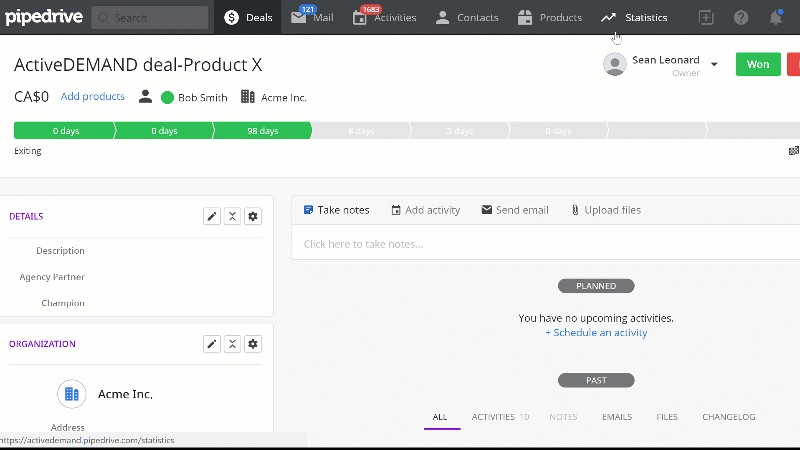
Task: Click the building icon beside Acme Inc.
Action: point(248,96)
